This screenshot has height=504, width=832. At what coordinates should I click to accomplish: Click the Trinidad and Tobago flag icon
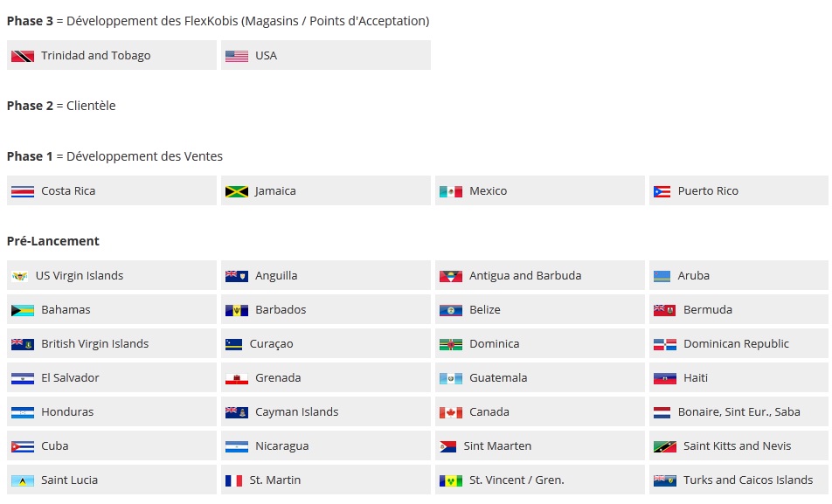point(23,56)
